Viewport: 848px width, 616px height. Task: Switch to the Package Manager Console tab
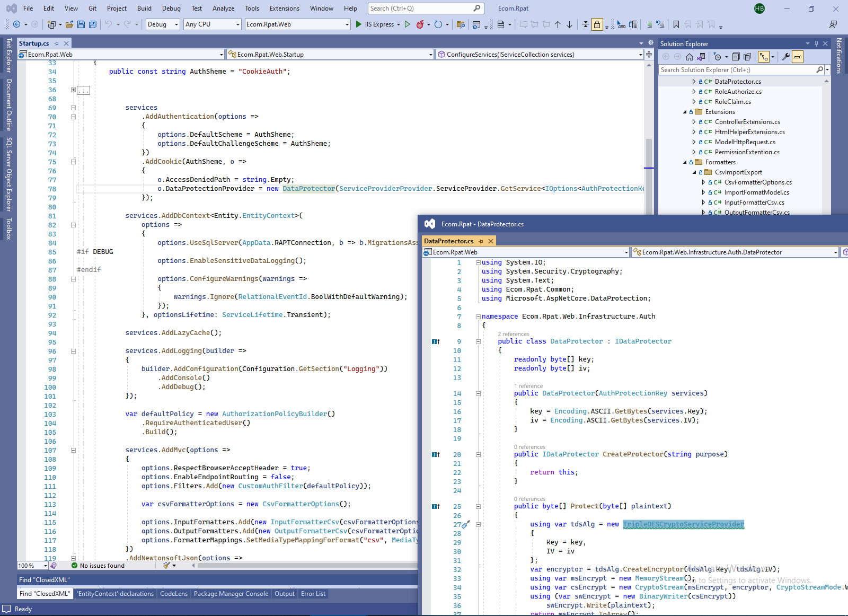pyautogui.click(x=231, y=594)
